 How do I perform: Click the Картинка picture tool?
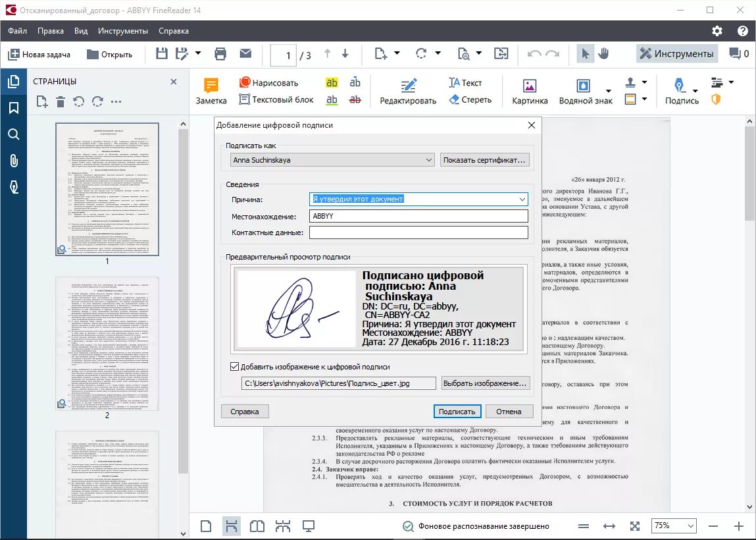click(530, 91)
